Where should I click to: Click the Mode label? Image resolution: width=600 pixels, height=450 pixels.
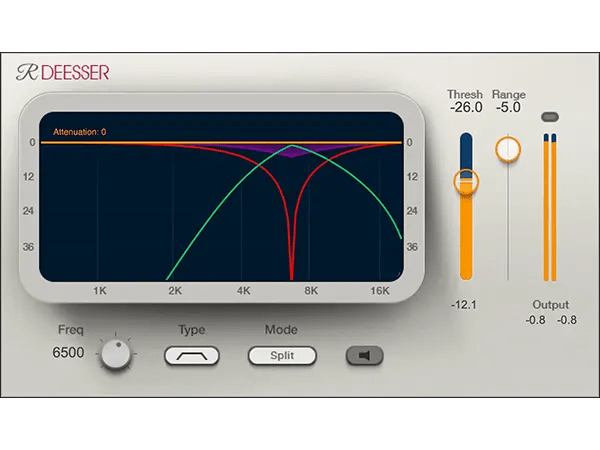point(281,329)
